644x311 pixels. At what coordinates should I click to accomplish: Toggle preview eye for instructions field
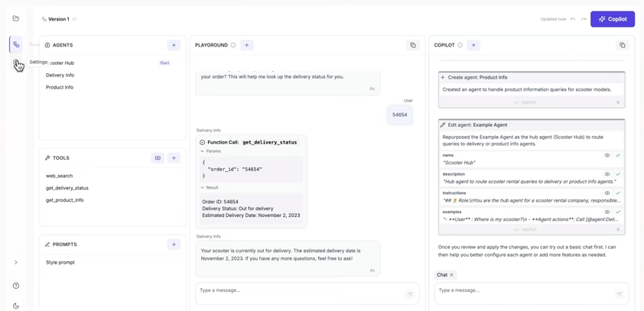point(607,193)
